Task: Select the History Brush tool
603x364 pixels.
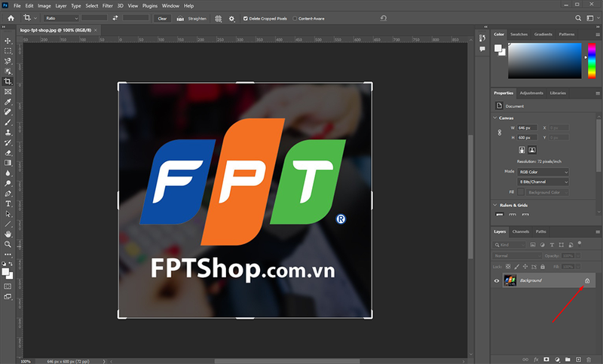Action: click(8, 142)
